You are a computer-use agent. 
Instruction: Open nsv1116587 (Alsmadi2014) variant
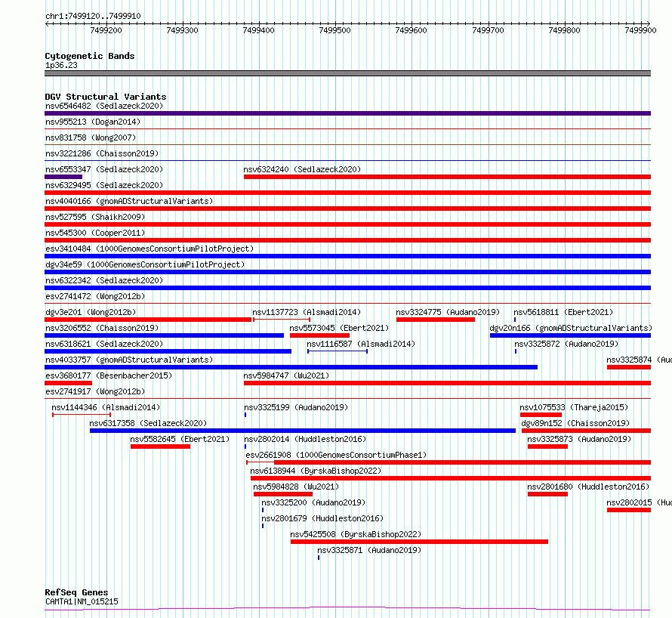[x=361, y=344]
